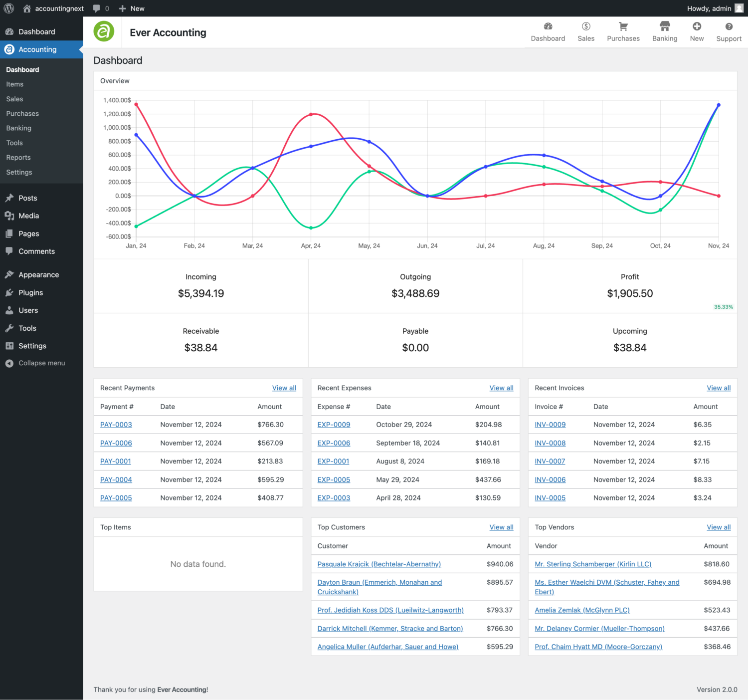
Task: Click the Ever Accounting logo icon
Action: coord(103,31)
